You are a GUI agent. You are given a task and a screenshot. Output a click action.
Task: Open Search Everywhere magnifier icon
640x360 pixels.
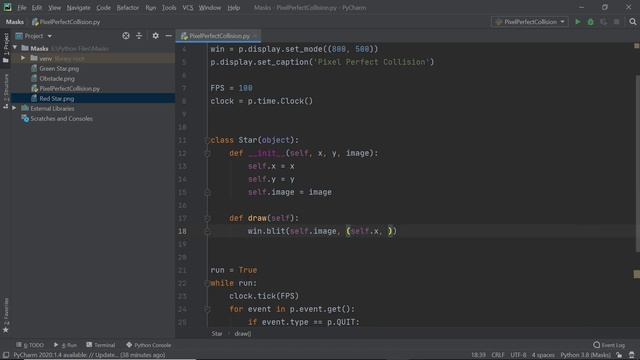pos(633,22)
